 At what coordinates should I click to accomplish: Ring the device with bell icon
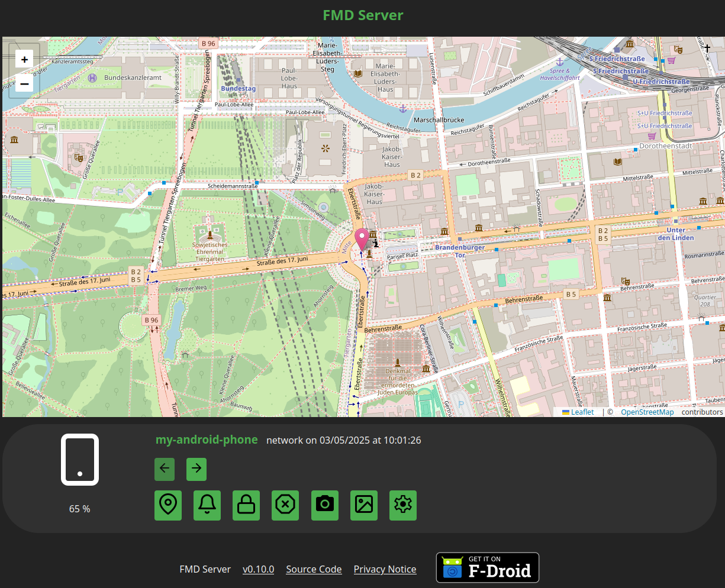pyautogui.click(x=207, y=505)
